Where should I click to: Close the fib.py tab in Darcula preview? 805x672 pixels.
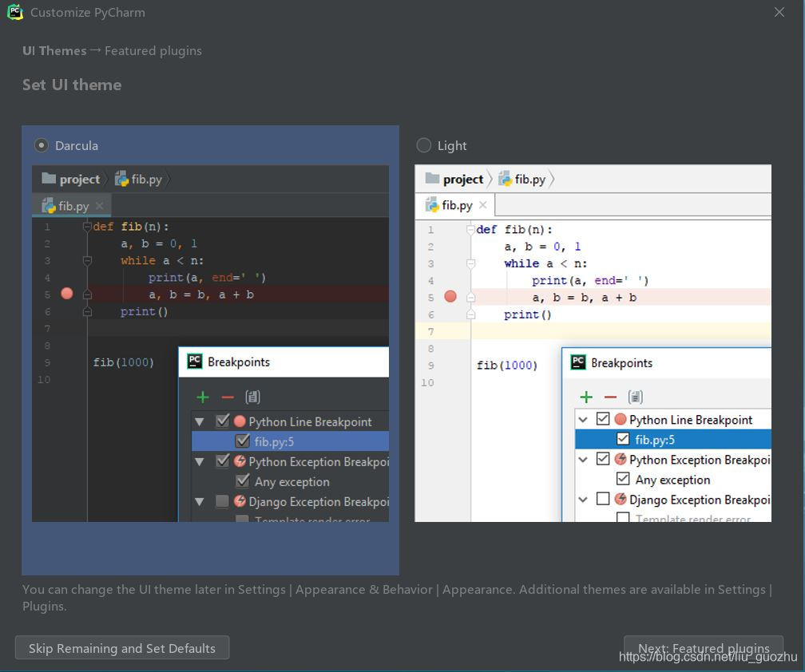pos(100,206)
